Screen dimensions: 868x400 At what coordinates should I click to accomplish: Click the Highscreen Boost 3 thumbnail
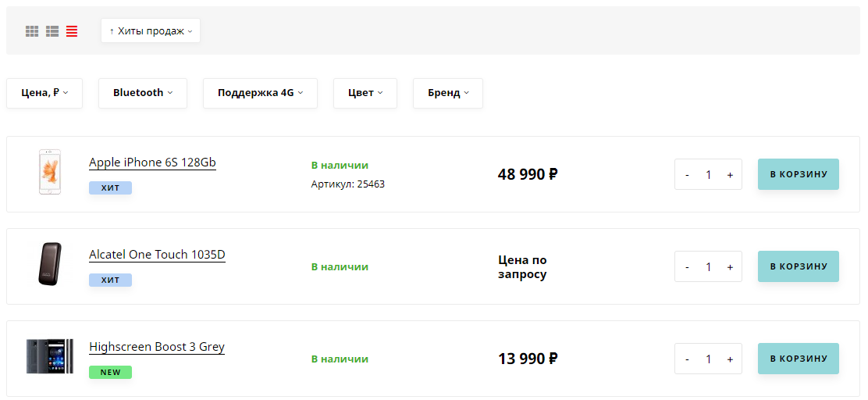pyautogui.click(x=50, y=356)
